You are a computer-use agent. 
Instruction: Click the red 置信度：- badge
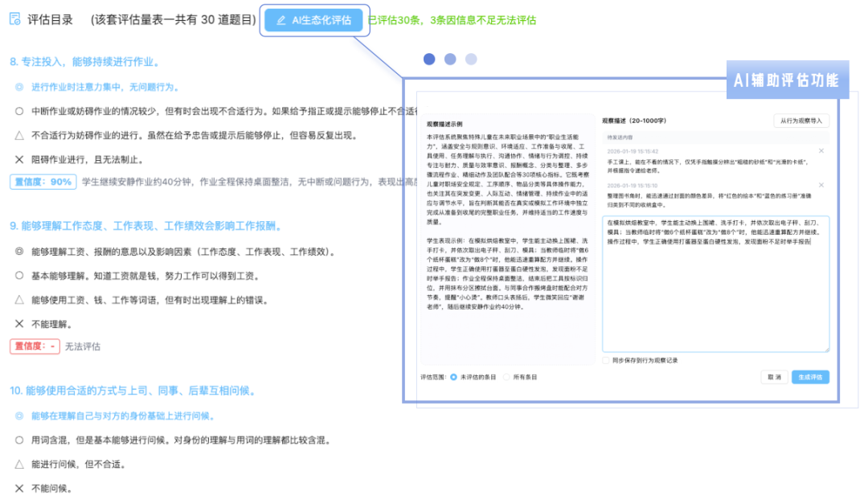(35, 346)
